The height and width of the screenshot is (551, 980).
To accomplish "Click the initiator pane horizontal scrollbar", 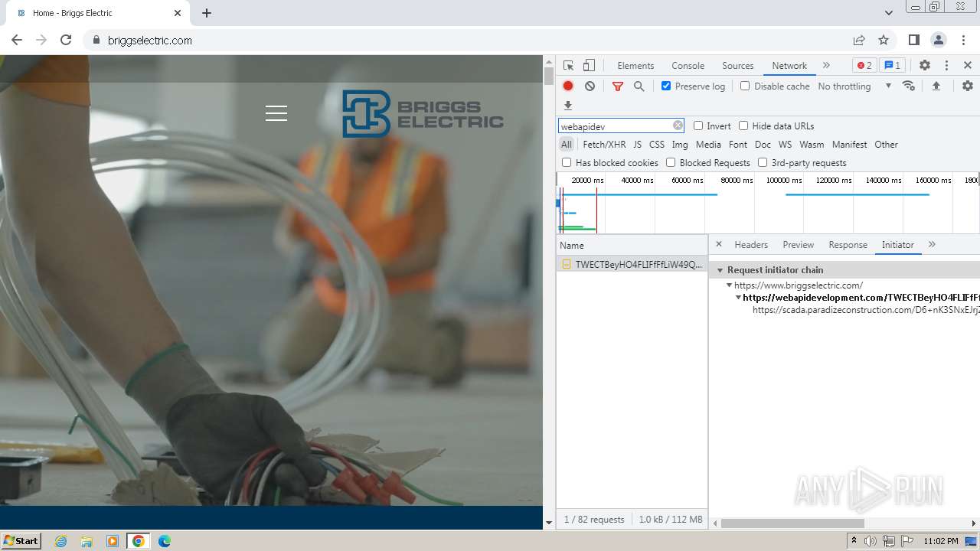I will [792, 523].
